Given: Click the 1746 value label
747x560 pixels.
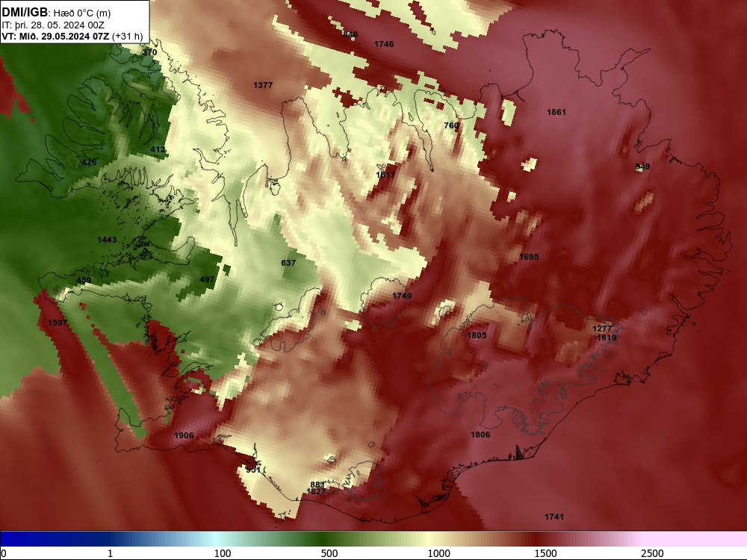Looking at the screenshot, I should [384, 44].
